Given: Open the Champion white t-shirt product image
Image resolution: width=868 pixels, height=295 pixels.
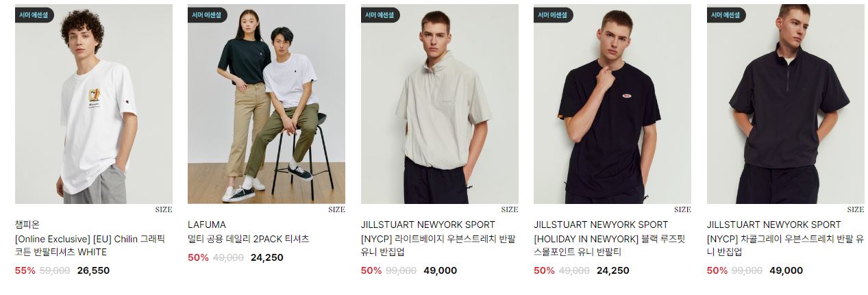Looking at the screenshot, I should click(x=94, y=104).
